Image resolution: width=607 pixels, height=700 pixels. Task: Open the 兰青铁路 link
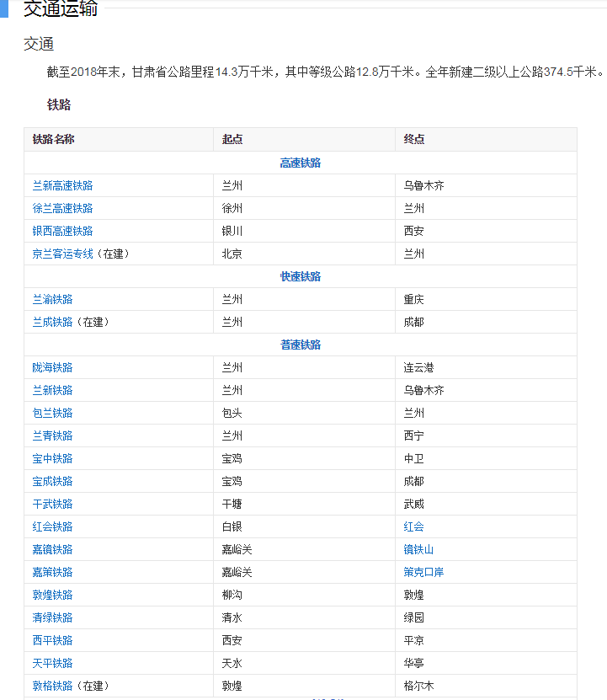coord(52,436)
